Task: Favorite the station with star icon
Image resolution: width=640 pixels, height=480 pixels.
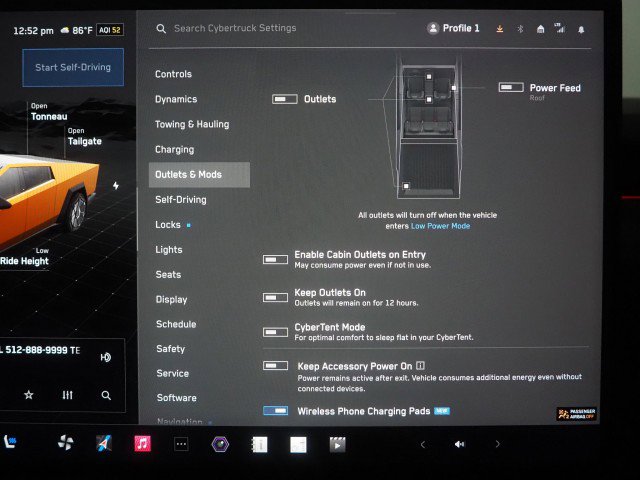Action: (29, 395)
